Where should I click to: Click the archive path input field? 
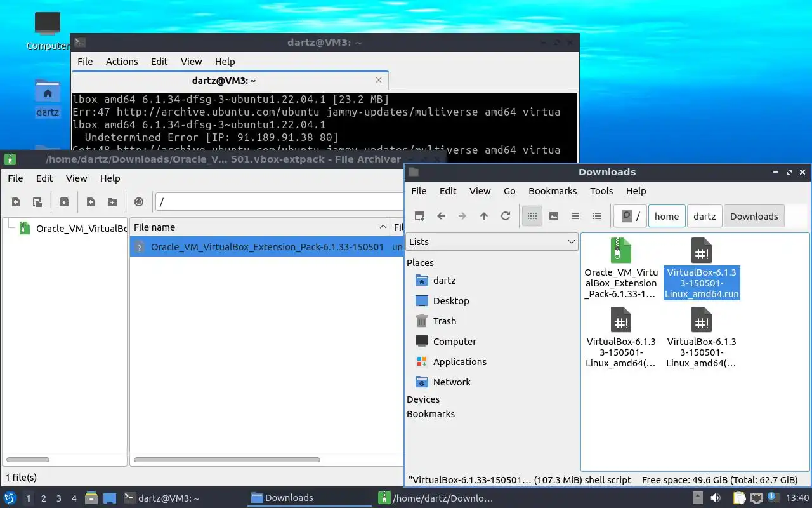[x=279, y=202]
